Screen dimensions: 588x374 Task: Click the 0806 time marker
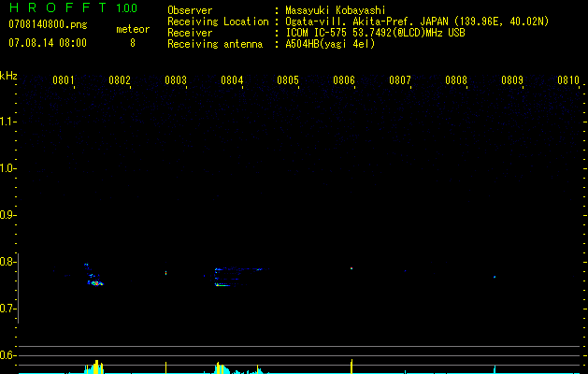tap(344, 79)
